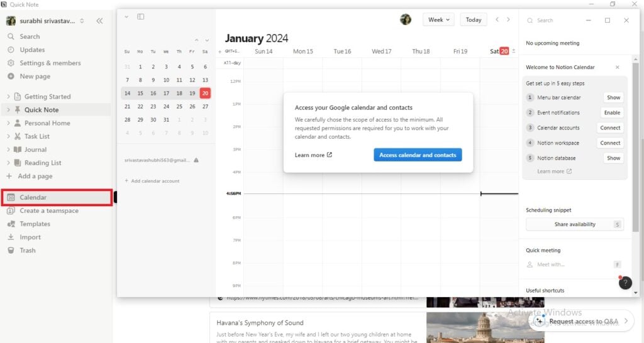Open Learn more link in setup steps

tap(554, 171)
